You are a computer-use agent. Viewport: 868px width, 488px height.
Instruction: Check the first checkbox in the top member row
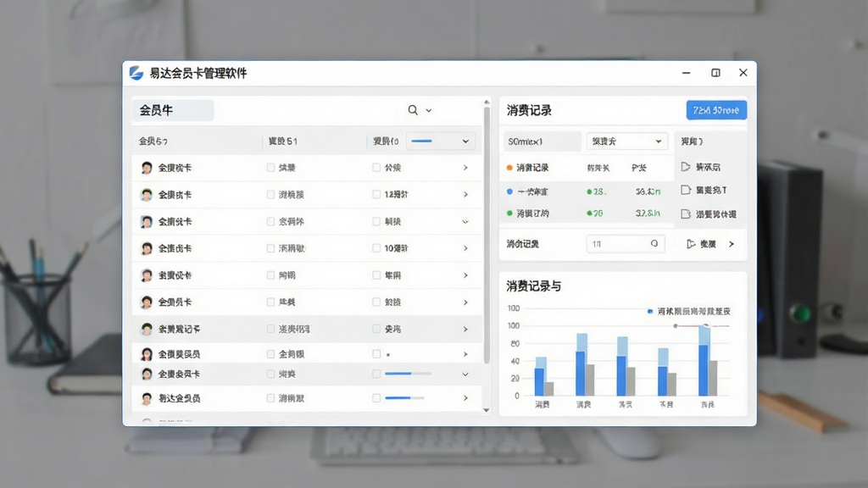pyautogui.click(x=270, y=168)
